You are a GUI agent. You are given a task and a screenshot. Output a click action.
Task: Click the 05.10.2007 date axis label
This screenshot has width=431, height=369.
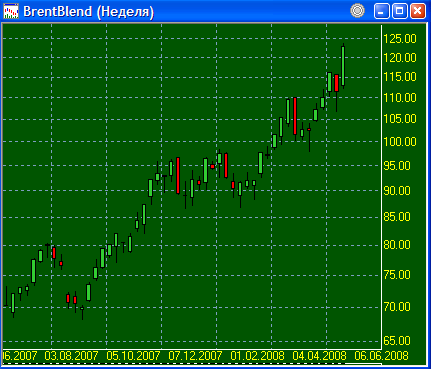[133, 356]
